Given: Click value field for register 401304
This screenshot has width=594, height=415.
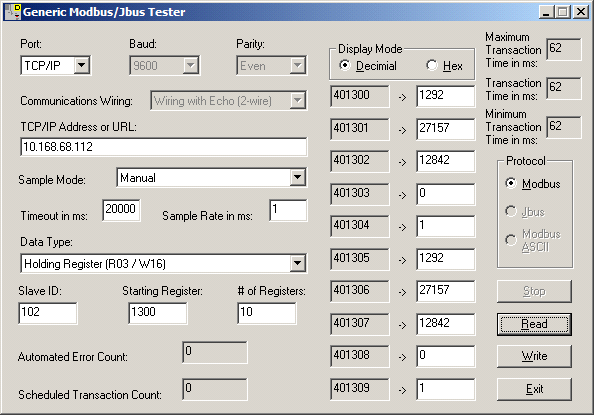Looking at the screenshot, I should pyautogui.click(x=446, y=227).
